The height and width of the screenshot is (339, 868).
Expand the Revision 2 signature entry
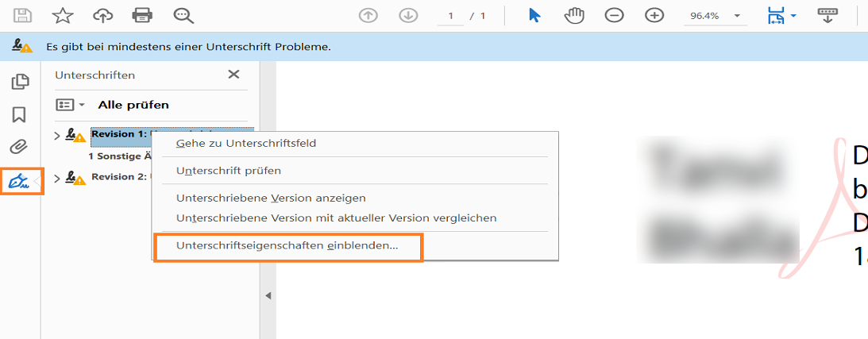click(x=56, y=179)
